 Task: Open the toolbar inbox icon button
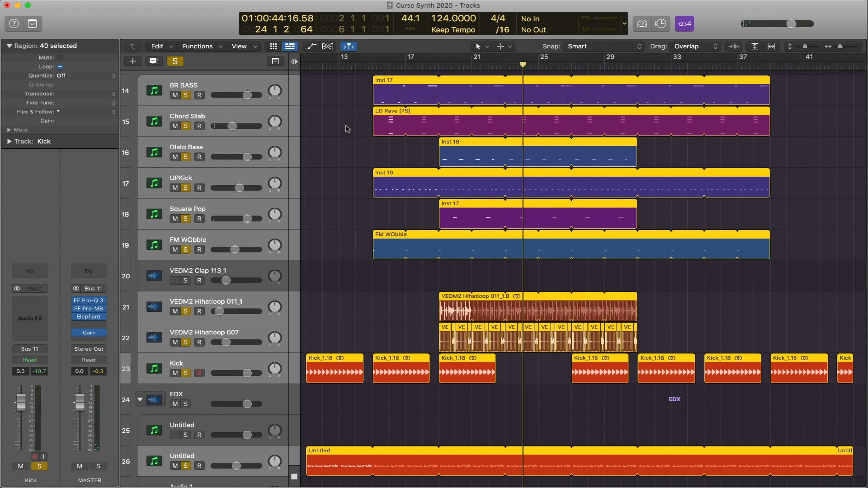[33, 23]
